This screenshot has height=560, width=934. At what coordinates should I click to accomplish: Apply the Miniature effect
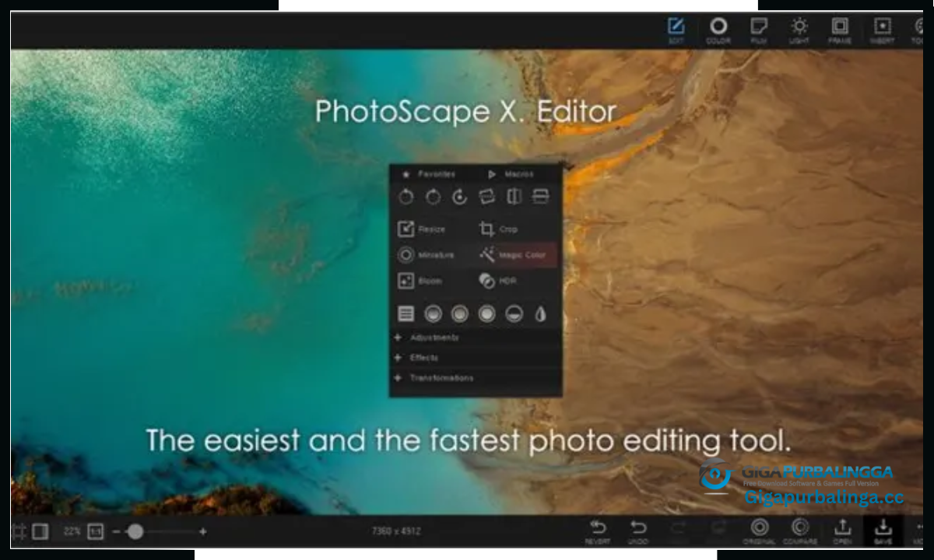427,254
